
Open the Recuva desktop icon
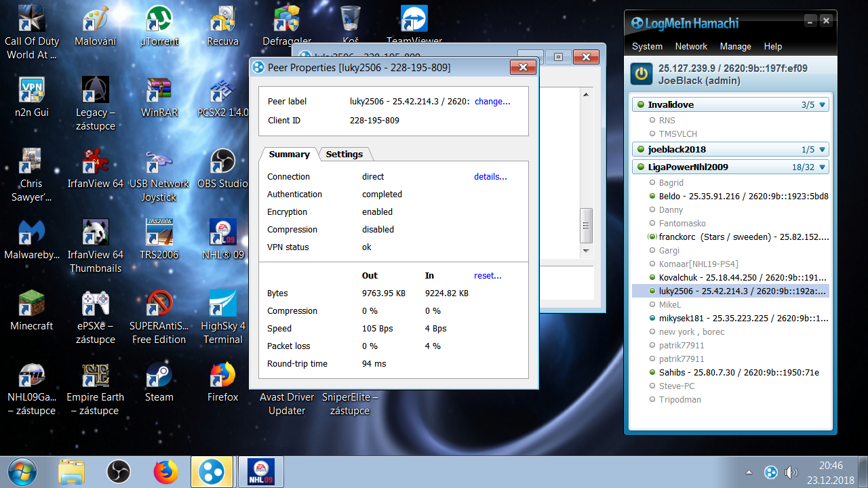click(223, 26)
